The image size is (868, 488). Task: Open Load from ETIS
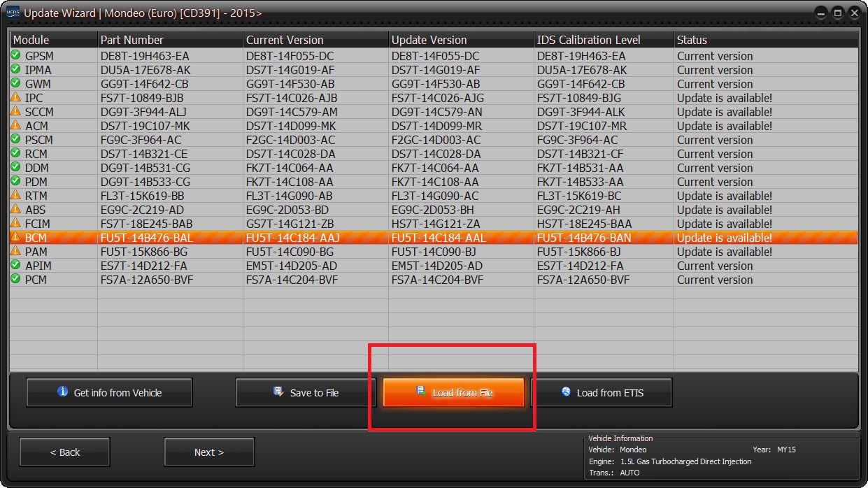pos(602,393)
